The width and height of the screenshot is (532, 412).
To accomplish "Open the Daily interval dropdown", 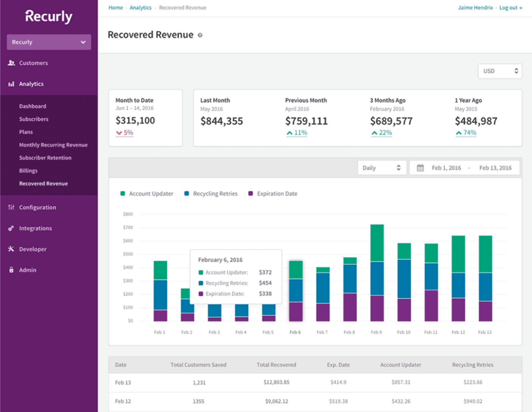I will click(382, 168).
